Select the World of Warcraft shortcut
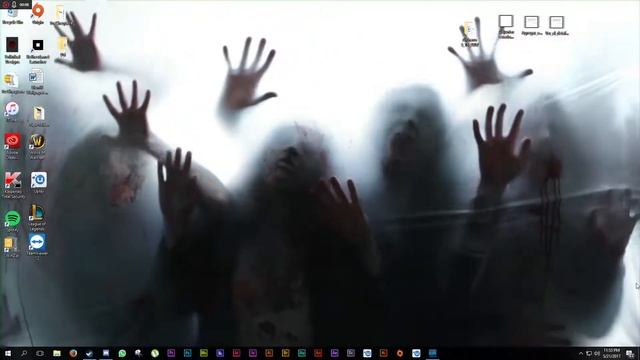 point(37,146)
